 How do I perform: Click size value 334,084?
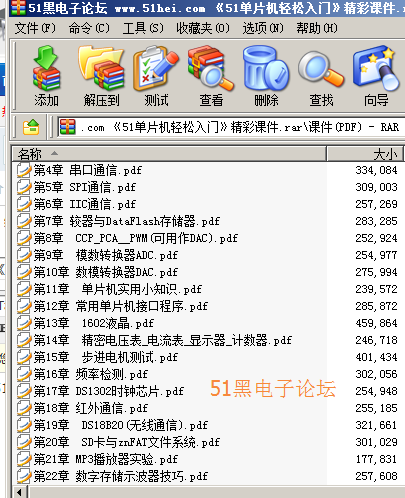(376, 170)
